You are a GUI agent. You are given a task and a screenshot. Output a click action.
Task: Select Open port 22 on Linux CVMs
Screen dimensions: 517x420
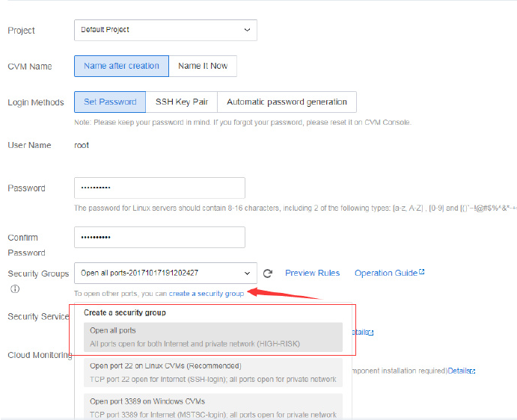point(212,372)
